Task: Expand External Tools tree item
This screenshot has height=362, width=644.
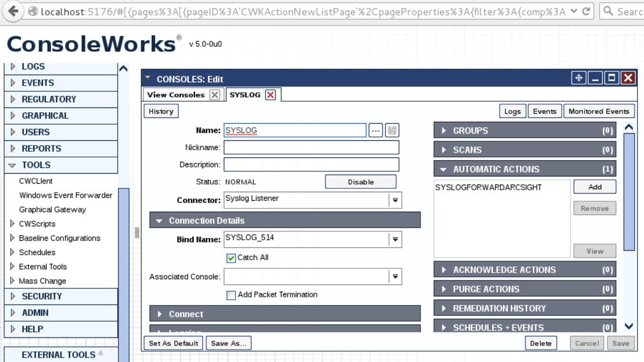Action: point(12,266)
